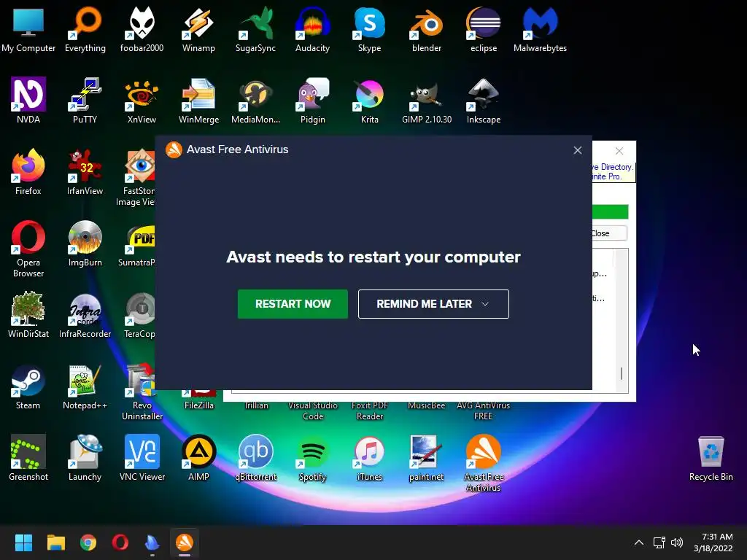Select the Recycle Bin desktop icon
The width and height of the screenshot is (747, 560).
click(711, 458)
